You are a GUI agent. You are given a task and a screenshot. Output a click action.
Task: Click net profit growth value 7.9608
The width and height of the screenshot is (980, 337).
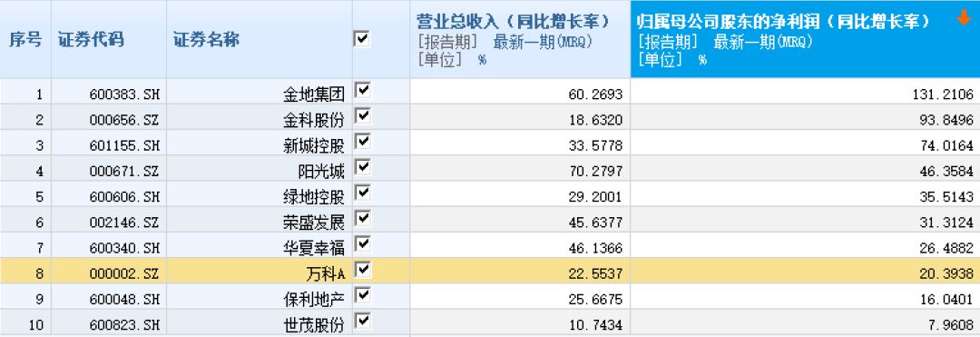(x=950, y=326)
